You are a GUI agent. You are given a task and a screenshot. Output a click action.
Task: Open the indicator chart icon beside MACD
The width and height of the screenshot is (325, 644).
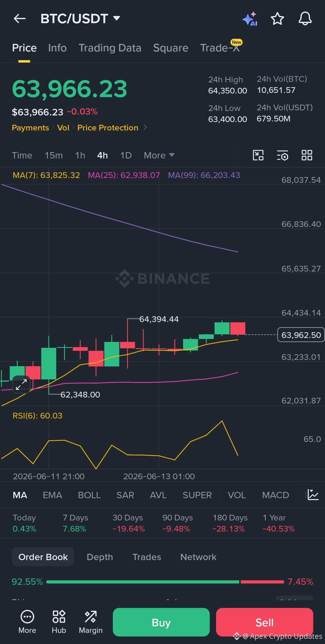(313, 495)
